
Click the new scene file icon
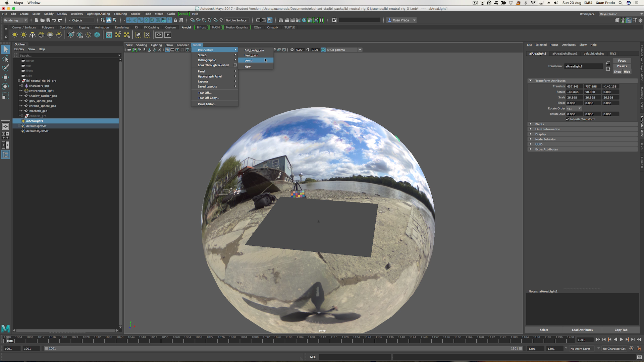click(37, 20)
